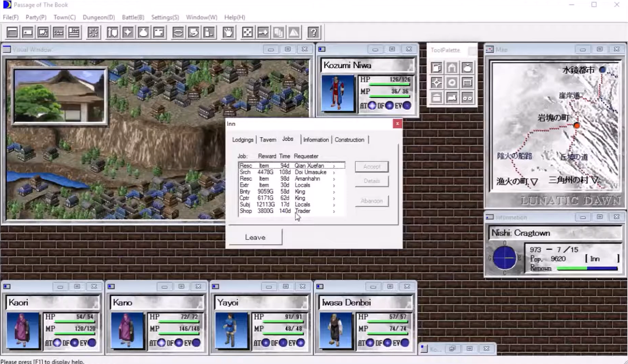
Task: Click the question mark help icon
Action: point(314,32)
